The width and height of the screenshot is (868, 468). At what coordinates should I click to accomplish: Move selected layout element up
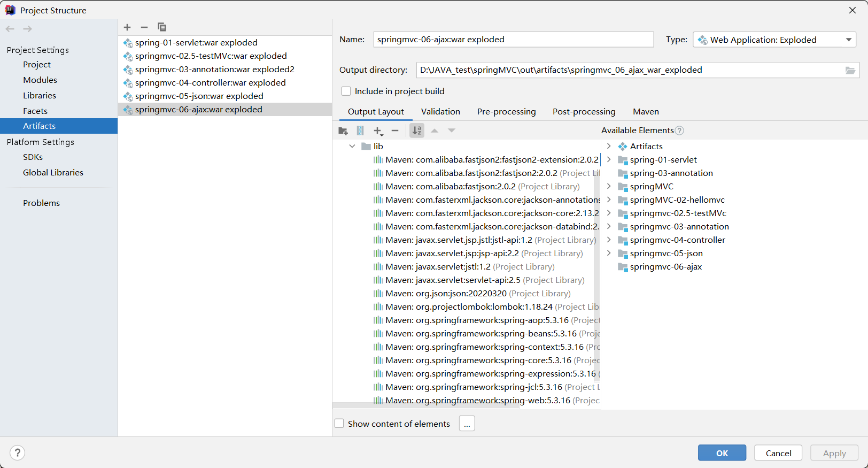[435, 131]
